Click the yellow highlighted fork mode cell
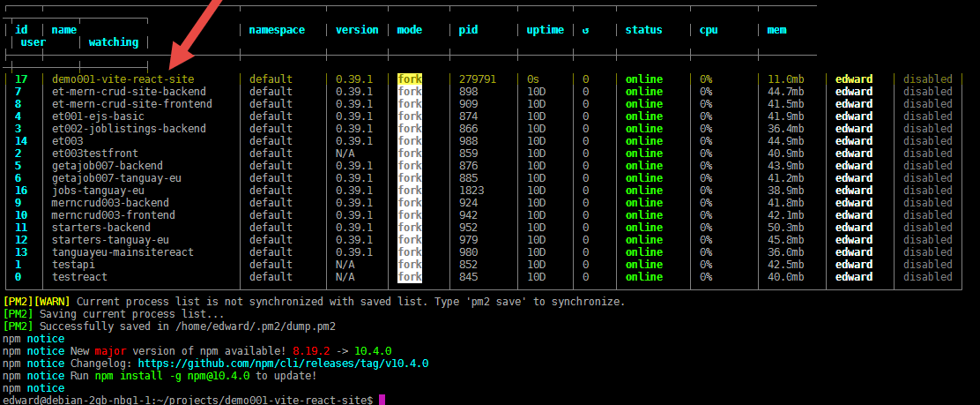 pyautogui.click(x=410, y=79)
